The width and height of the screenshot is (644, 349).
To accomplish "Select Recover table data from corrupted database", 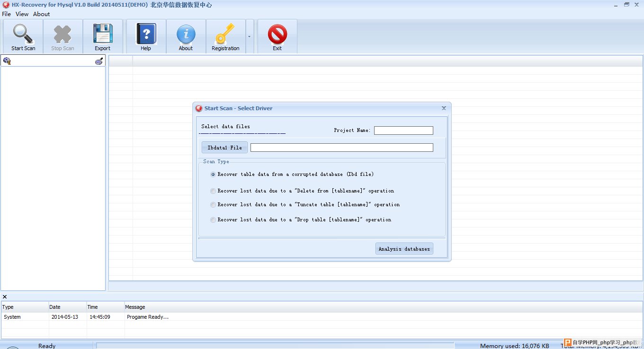I will (292, 174).
